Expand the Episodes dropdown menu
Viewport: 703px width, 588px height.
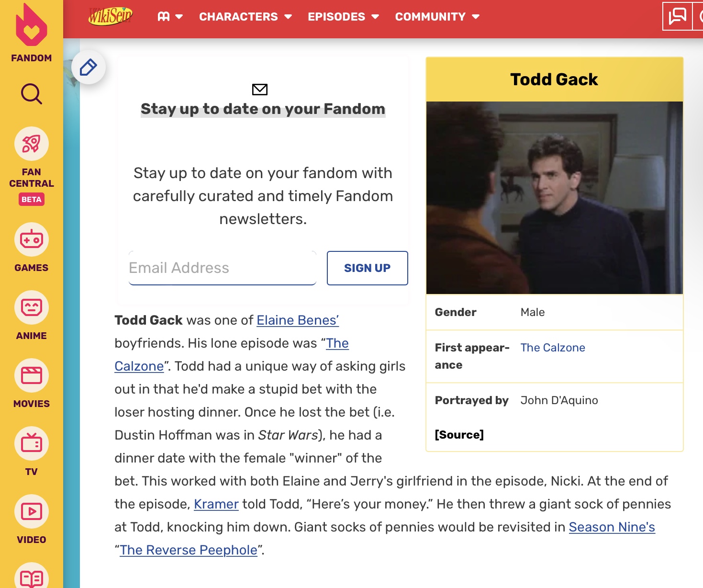pyautogui.click(x=343, y=17)
